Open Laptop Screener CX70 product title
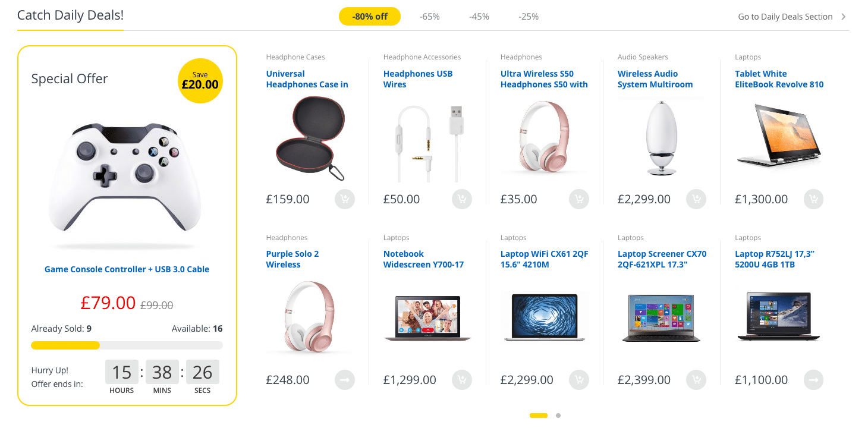Screen dimensions: 868x428 662,259
